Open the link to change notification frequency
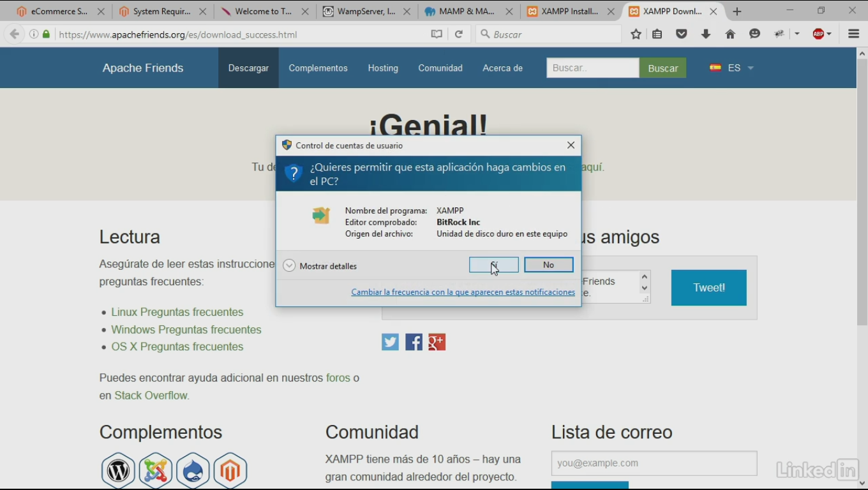 point(463,292)
